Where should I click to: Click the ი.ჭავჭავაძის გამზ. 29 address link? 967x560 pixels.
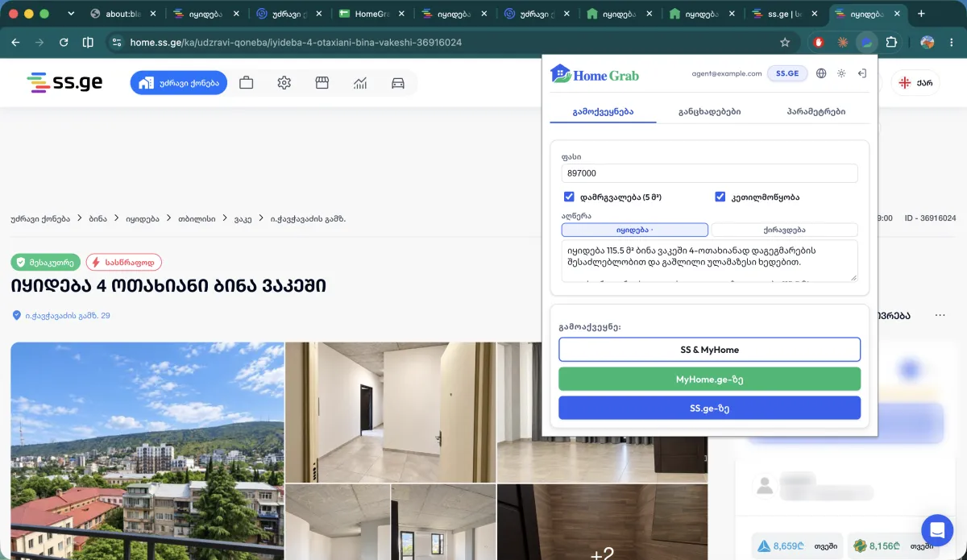pyautogui.click(x=68, y=315)
